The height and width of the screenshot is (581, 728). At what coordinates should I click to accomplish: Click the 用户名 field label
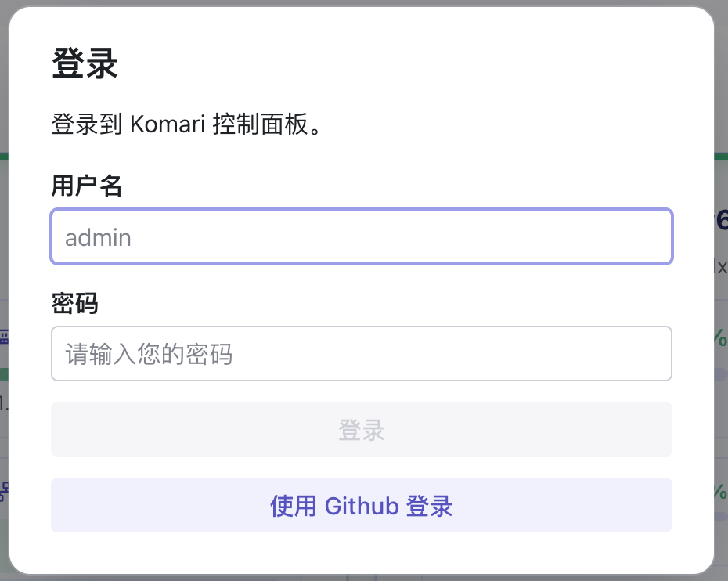[86, 186]
